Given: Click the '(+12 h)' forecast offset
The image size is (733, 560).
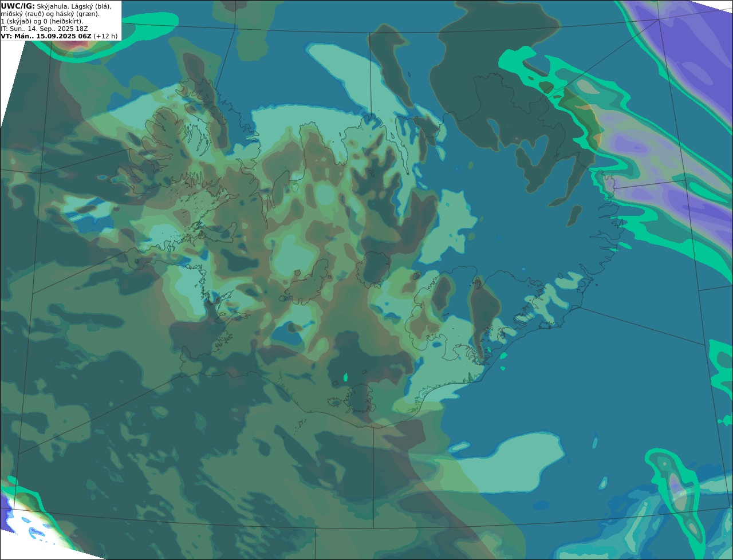Looking at the screenshot, I should point(105,36).
